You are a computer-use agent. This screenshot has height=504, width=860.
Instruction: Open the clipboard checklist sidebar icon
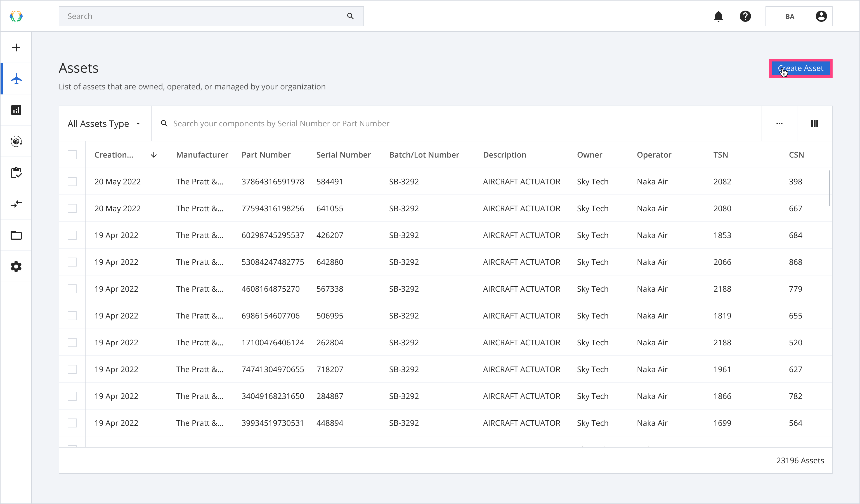[x=16, y=173]
